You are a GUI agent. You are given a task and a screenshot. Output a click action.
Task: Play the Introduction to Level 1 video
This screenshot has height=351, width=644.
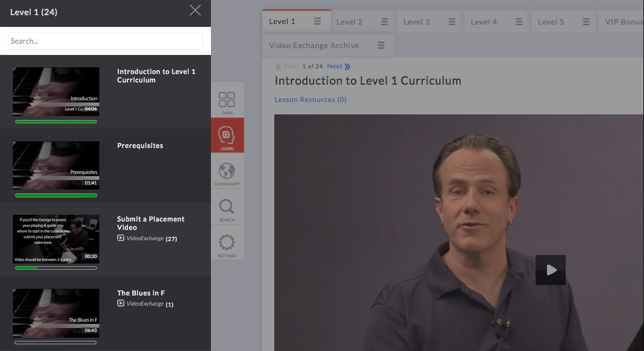[x=550, y=270]
